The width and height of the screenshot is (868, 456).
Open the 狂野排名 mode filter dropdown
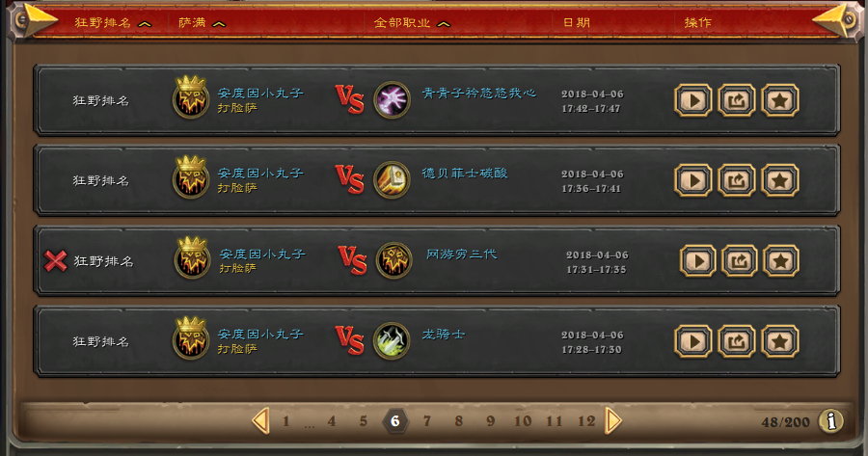tap(113, 23)
